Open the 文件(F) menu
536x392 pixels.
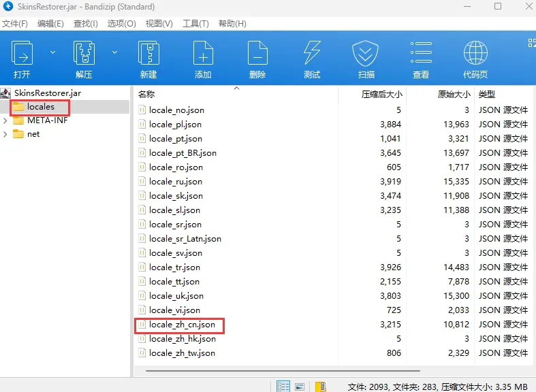pos(14,24)
